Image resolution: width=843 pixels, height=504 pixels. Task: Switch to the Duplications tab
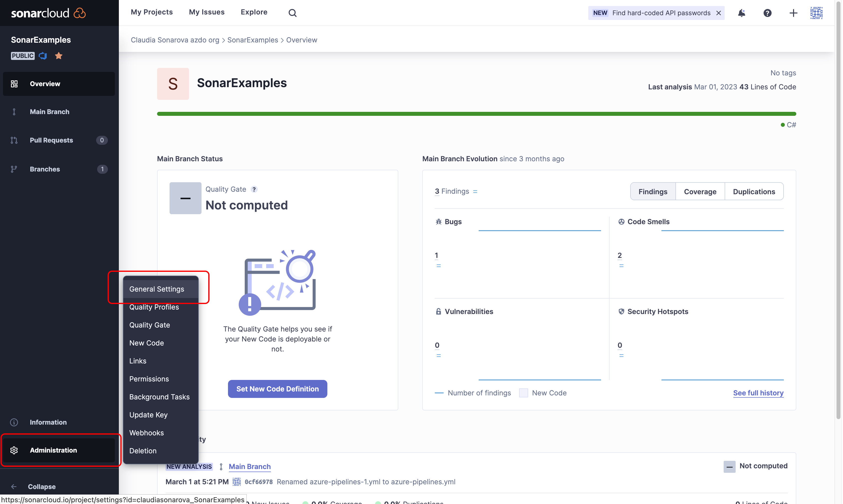pos(754,191)
